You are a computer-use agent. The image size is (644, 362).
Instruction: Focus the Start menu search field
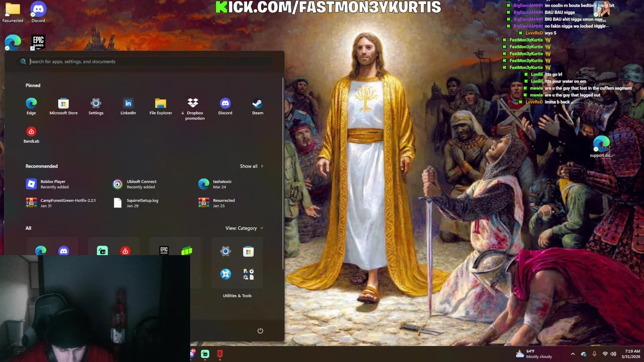[146, 61]
